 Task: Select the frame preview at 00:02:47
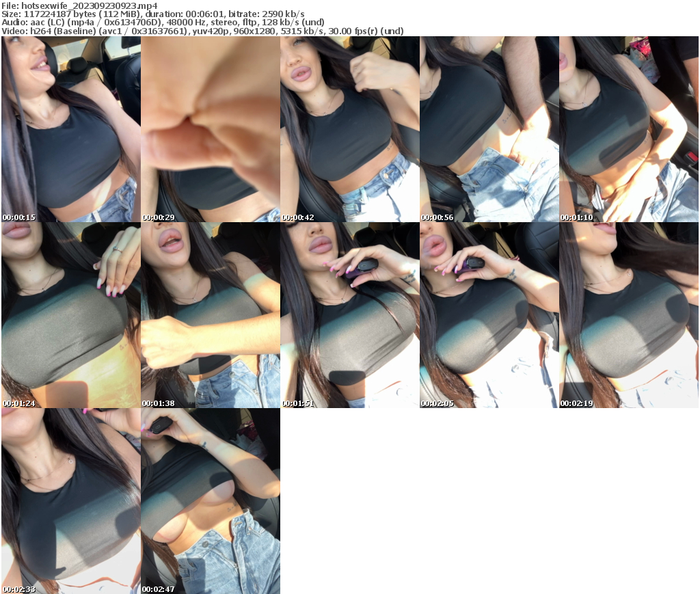[211, 501]
